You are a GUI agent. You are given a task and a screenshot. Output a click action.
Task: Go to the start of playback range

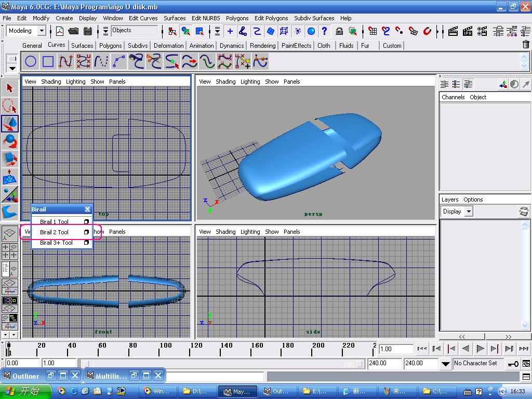pos(422,349)
